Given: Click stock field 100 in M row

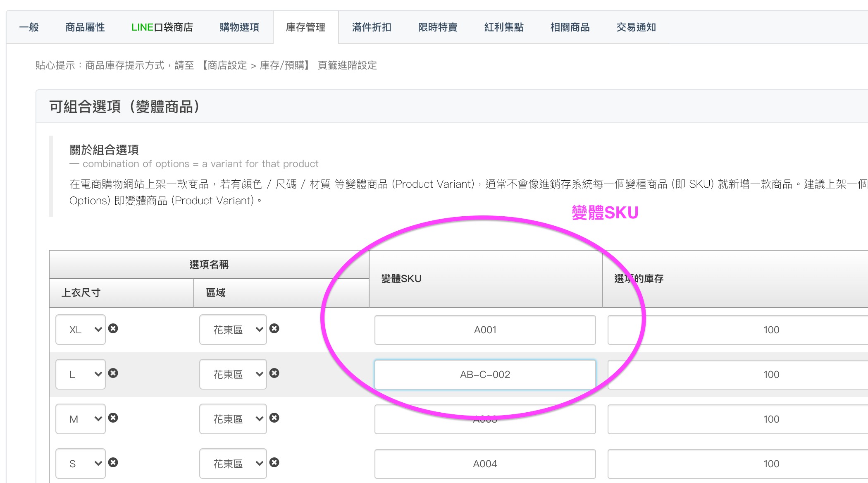Looking at the screenshot, I should 738,419.
